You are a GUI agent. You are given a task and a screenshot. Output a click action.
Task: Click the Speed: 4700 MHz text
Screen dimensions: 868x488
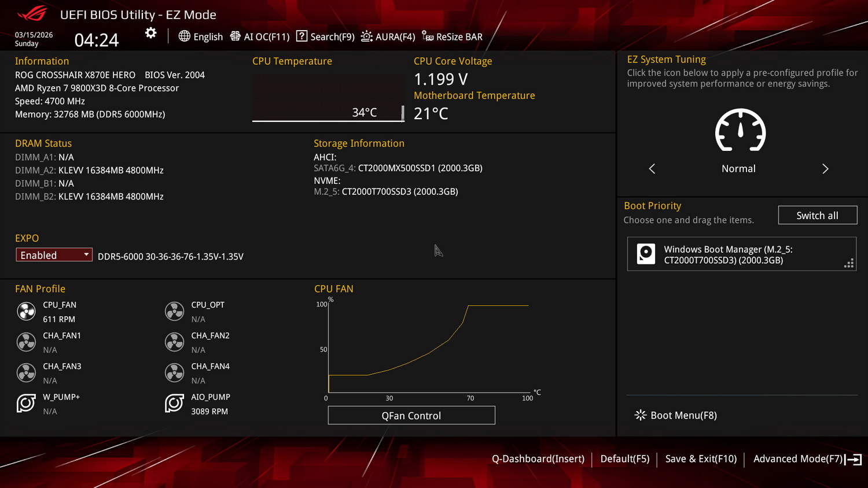[50, 101]
